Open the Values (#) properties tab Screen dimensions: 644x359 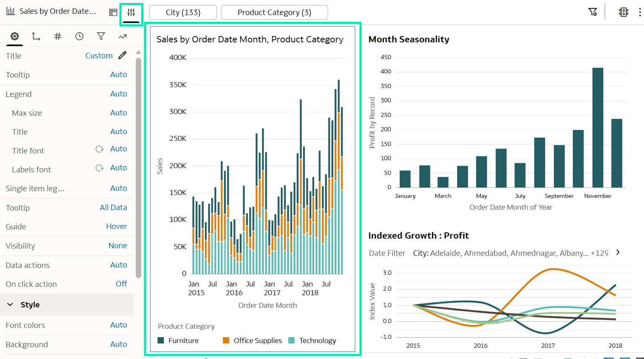58,36
